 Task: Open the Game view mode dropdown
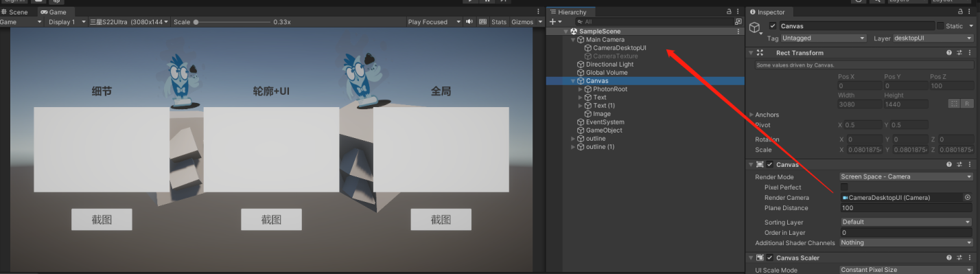[x=21, y=22]
